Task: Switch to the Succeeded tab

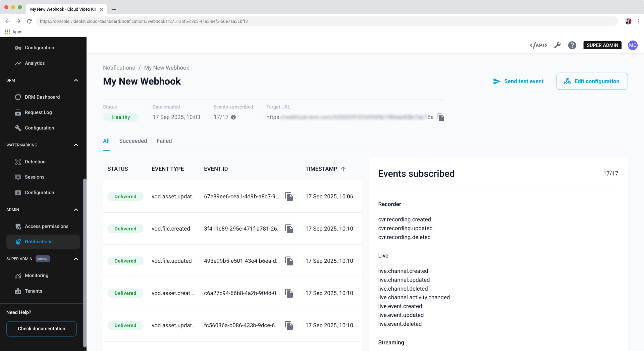Action: (133, 141)
